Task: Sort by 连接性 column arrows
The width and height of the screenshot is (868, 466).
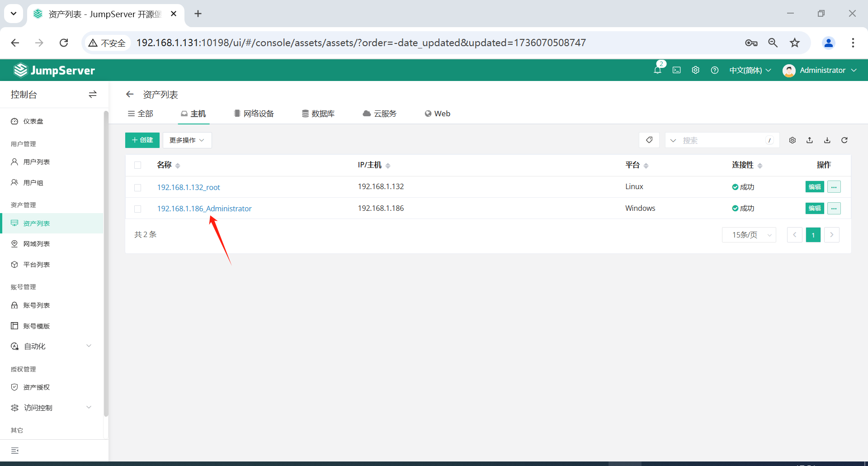Action: click(x=760, y=166)
